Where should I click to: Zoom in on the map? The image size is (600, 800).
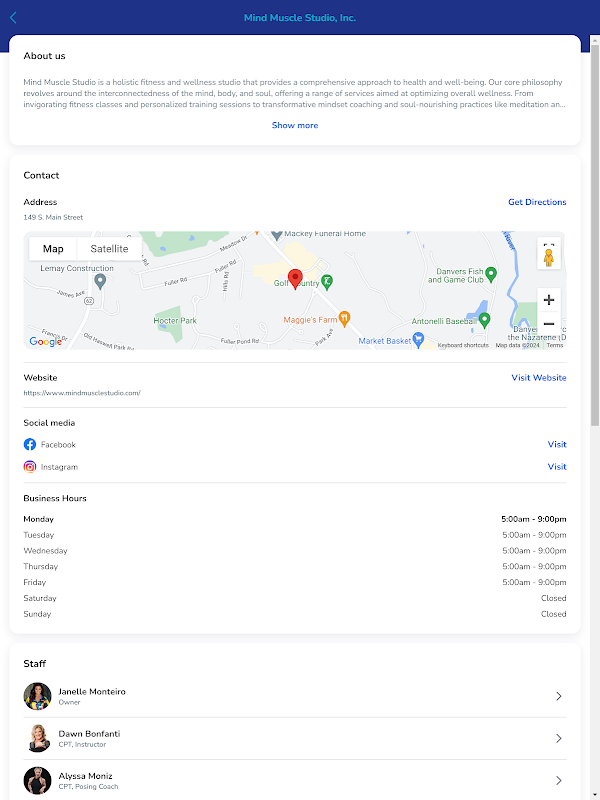(548, 300)
